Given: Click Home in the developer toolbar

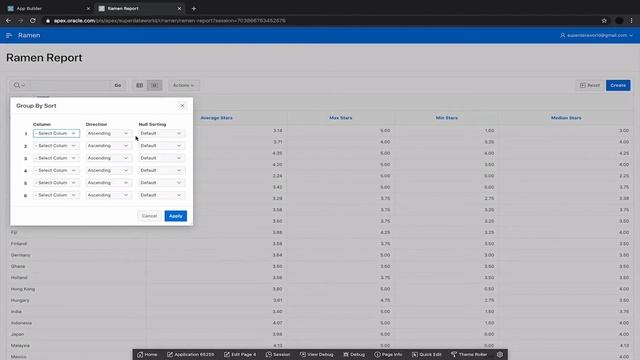Looking at the screenshot, I should pos(147,354).
